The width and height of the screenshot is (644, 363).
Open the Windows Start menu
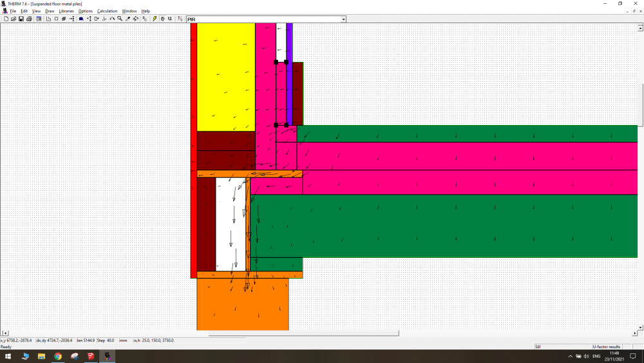(x=8, y=356)
